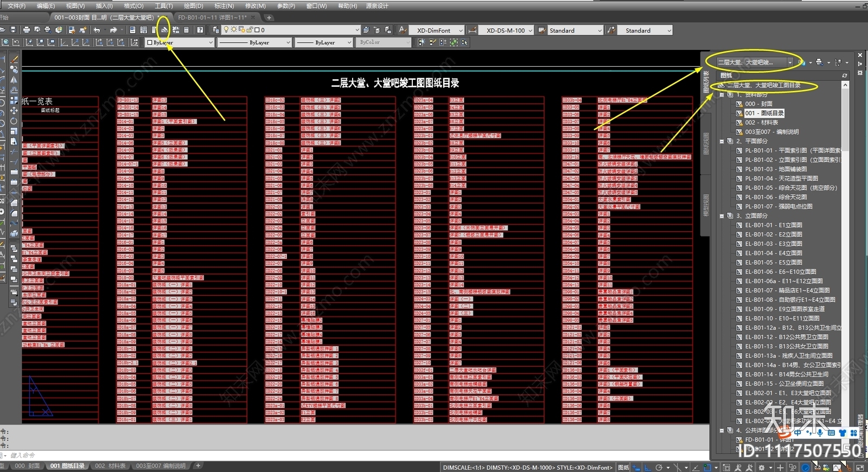Image resolution: width=868 pixels, height=472 pixels.
Task: Collapse the 平面部分 tree group
Action: click(x=722, y=141)
